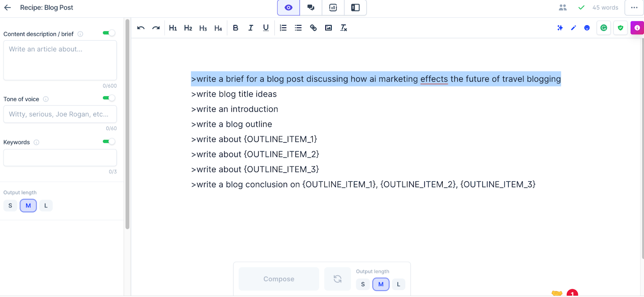644x297 pixels.
Task: Apply Heading 3 format
Action: 203,28
